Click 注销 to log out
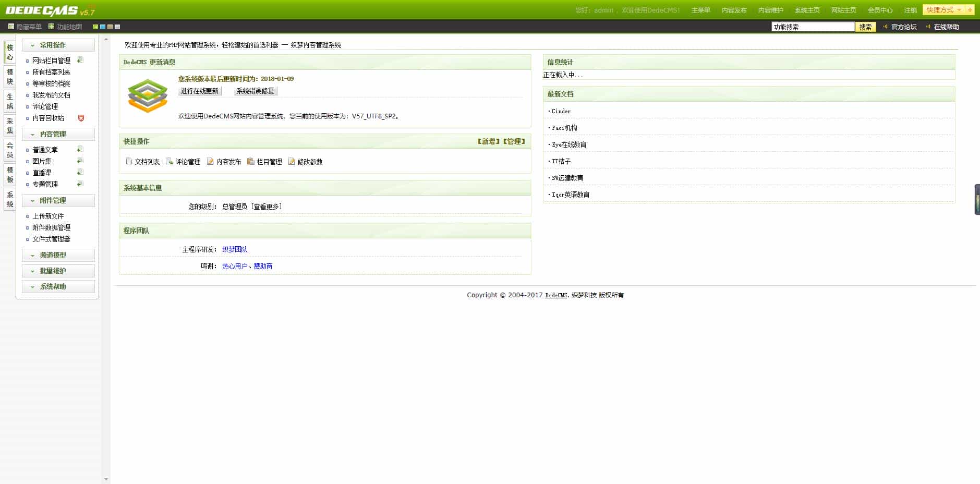Viewport: 980px width, 484px height. point(910,10)
